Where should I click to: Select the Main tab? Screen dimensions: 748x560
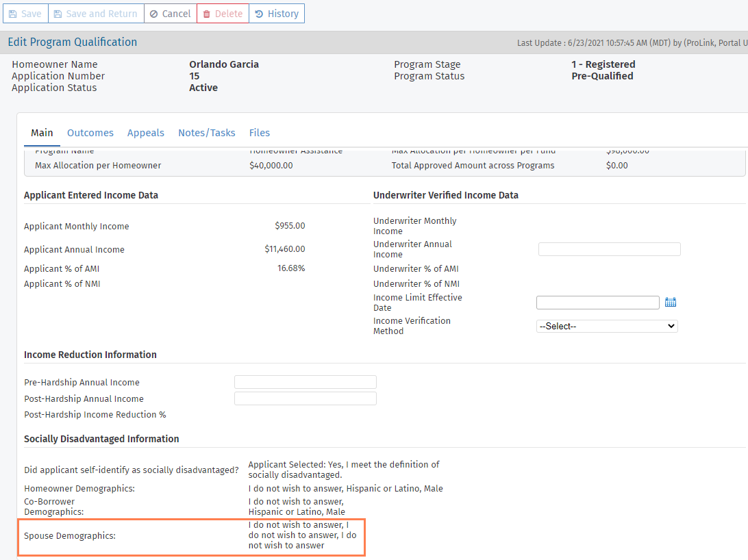42,133
